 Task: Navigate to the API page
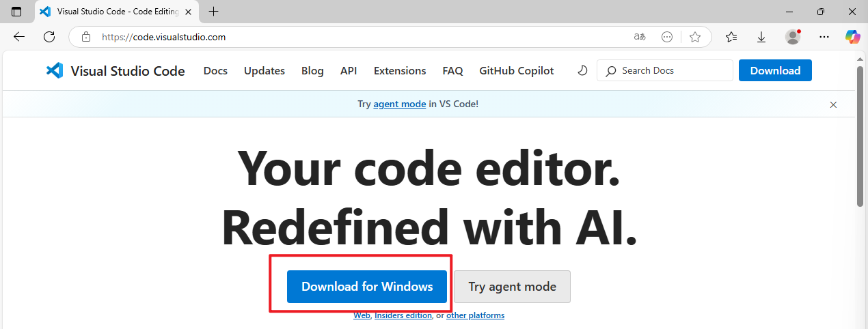click(349, 70)
